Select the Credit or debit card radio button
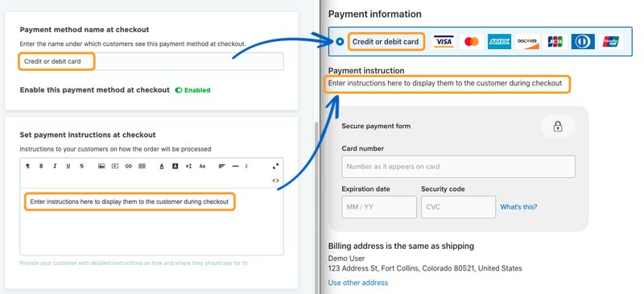 coord(340,42)
